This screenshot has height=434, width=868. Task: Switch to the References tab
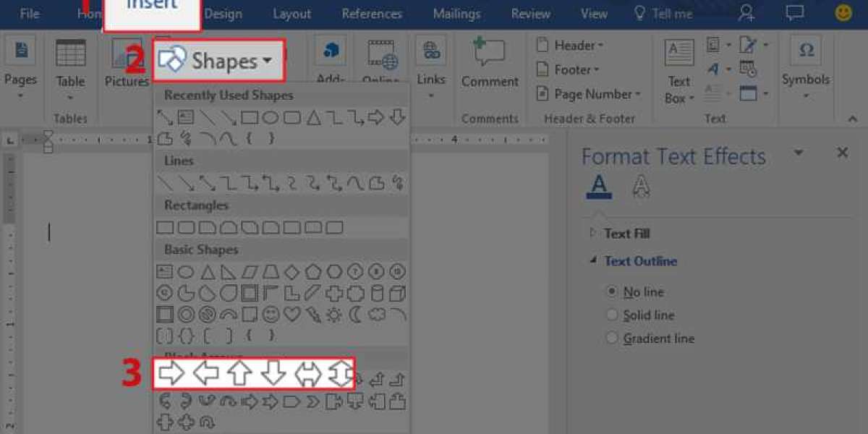pos(372,14)
